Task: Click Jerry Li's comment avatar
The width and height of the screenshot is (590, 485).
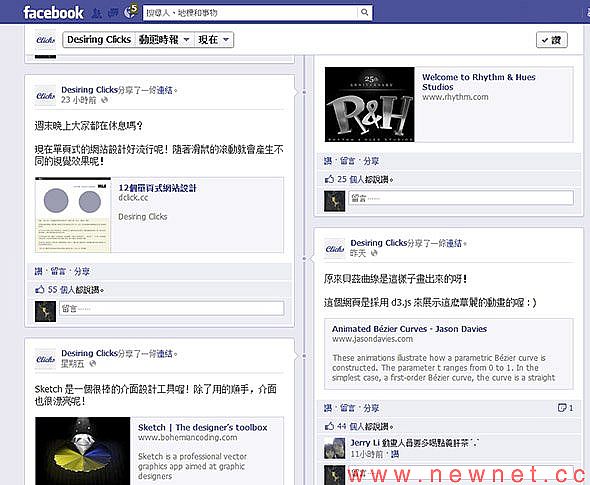Action: [335, 448]
